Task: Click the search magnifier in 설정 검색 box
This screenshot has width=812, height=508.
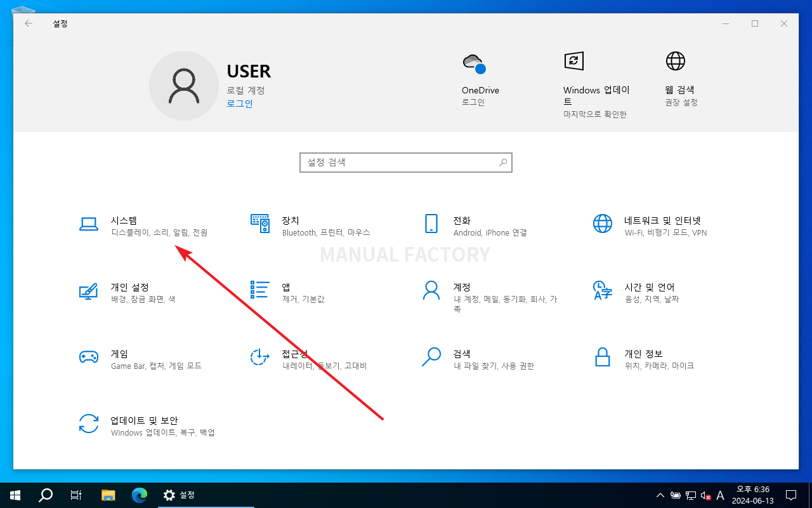Action: (503, 163)
